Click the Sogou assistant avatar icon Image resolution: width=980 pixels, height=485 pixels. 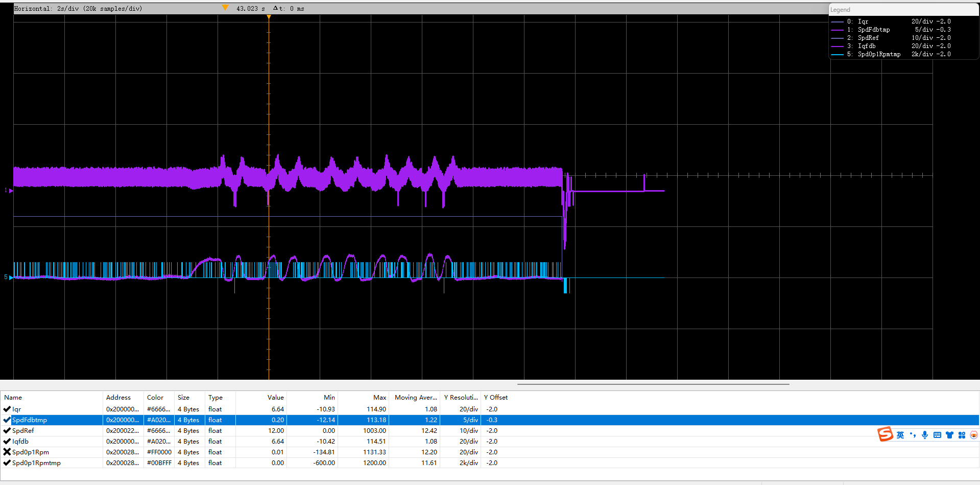pos(974,435)
